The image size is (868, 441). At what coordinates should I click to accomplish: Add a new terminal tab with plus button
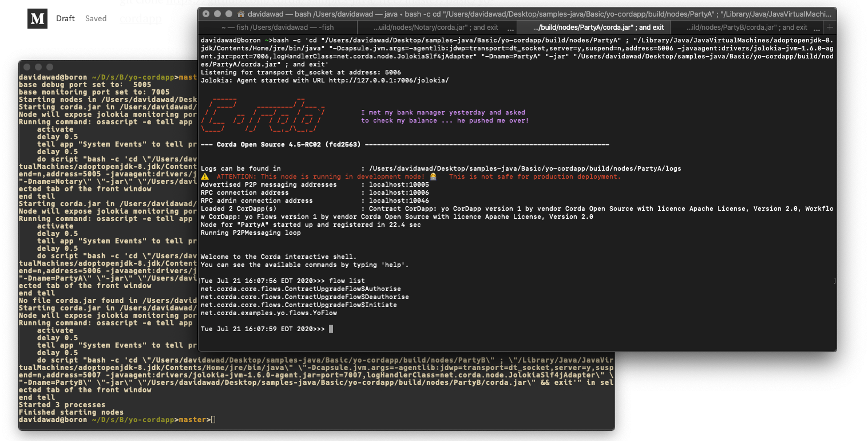click(830, 27)
